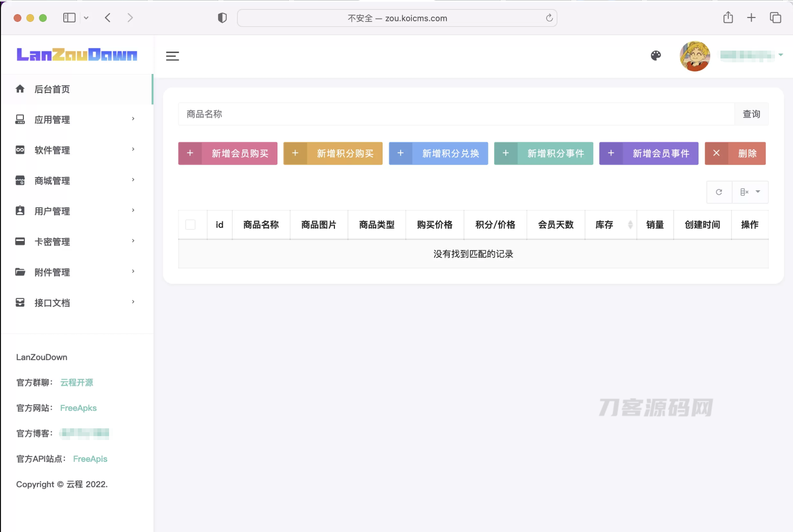Click the 新增会员购买 button
Viewport: 793px width, 532px height.
click(x=227, y=153)
